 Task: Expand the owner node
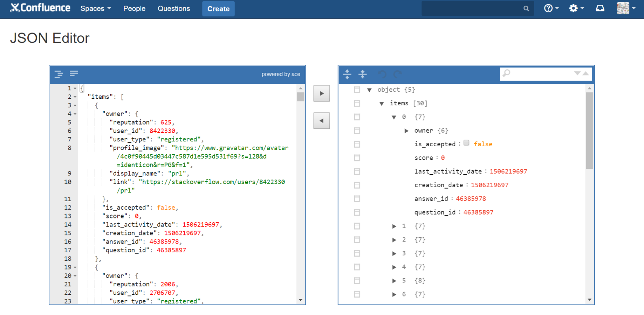pyautogui.click(x=406, y=131)
